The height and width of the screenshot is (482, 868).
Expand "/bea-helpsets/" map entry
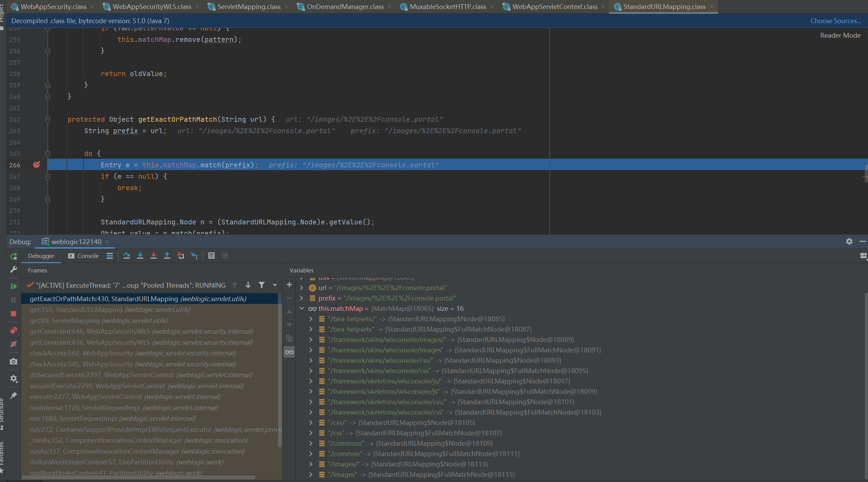pos(311,319)
